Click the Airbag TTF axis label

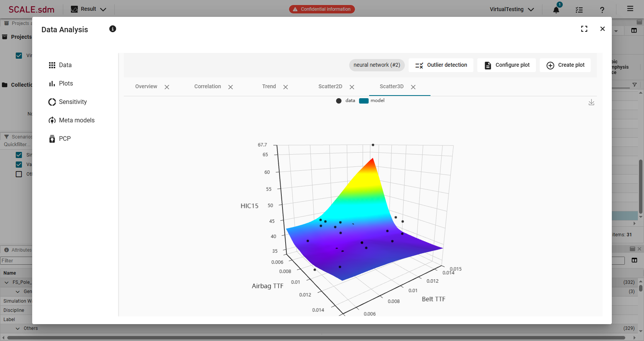268,286
